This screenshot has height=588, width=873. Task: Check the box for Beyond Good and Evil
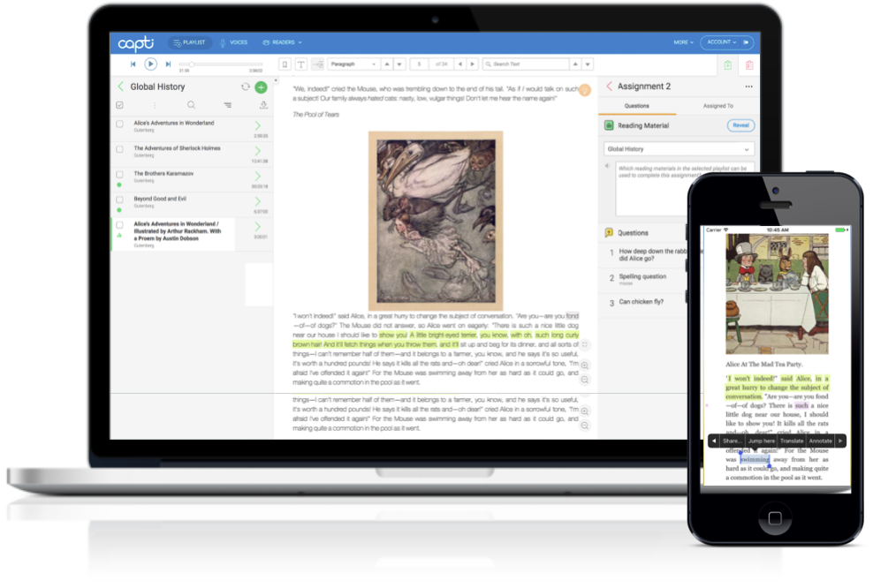pos(119,200)
